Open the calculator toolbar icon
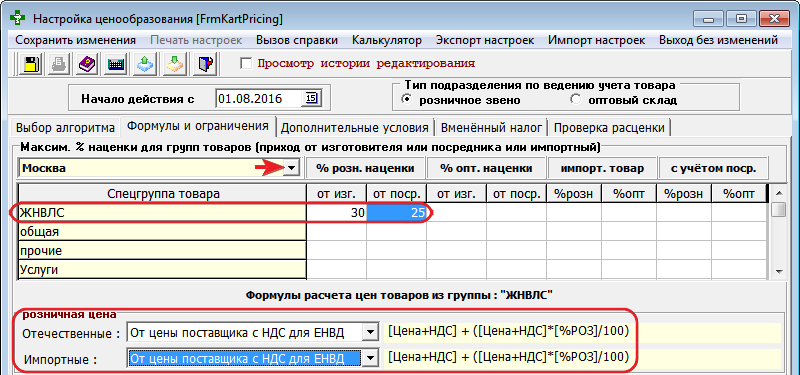800x375 pixels. (116, 64)
